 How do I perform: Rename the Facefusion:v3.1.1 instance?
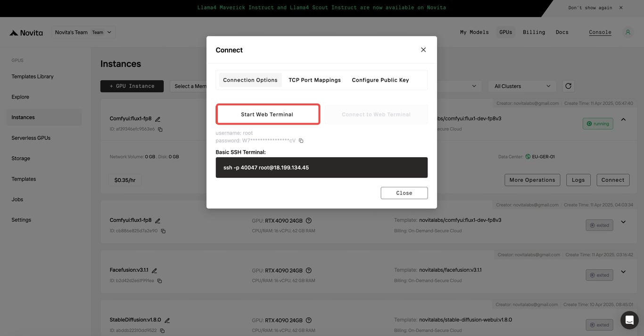[x=154, y=271]
